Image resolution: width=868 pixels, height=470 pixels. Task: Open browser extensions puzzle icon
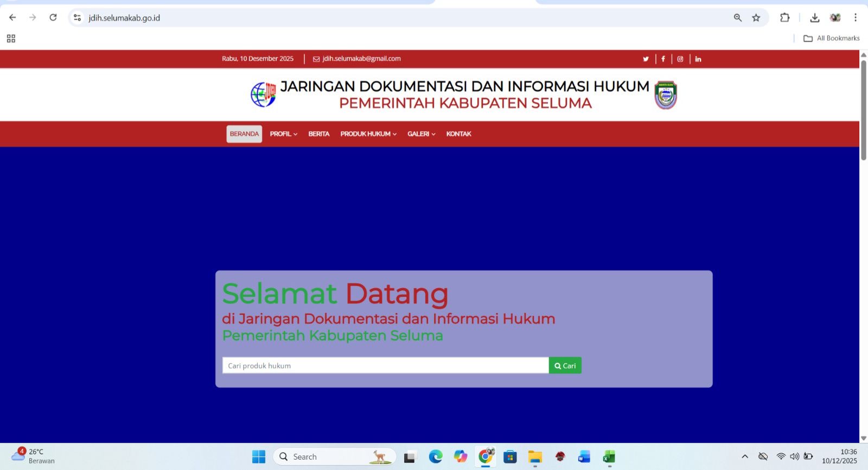coord(784,18)
